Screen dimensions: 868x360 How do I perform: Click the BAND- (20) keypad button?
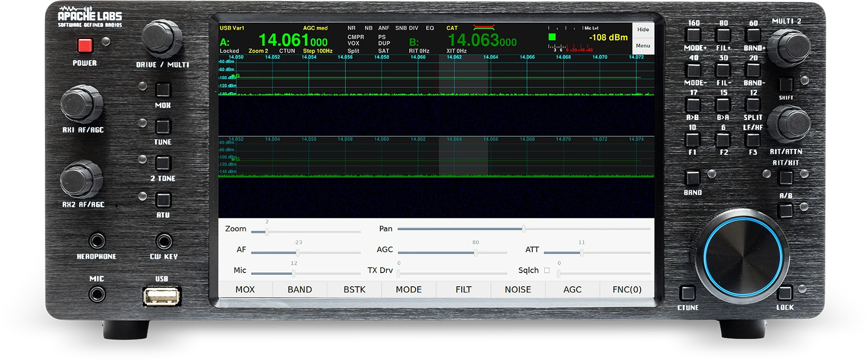click(753, 70)
